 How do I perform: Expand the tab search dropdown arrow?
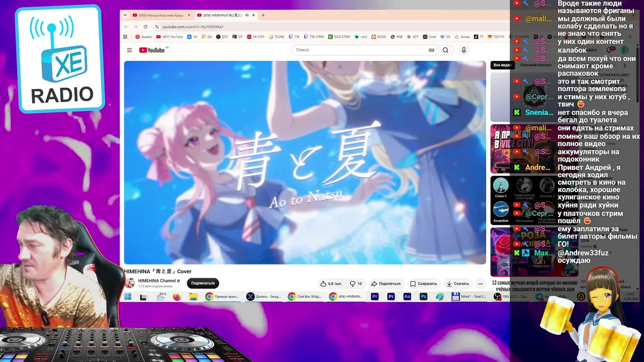pos(125,15)
